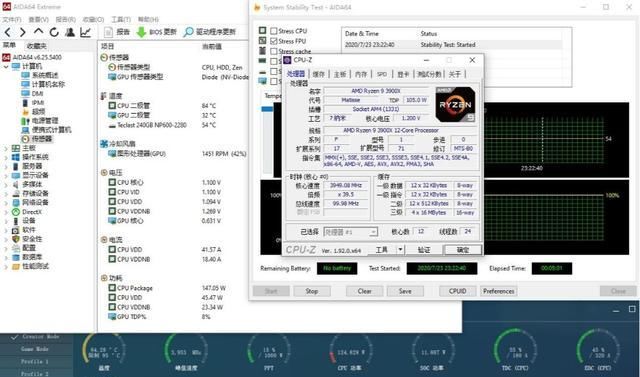
Task: Expand the 网络设备 tree node
Action: [6, 203]
